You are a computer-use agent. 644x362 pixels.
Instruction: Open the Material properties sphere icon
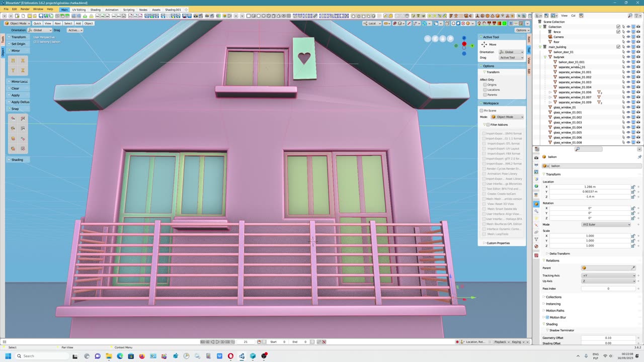click(536, 246)
